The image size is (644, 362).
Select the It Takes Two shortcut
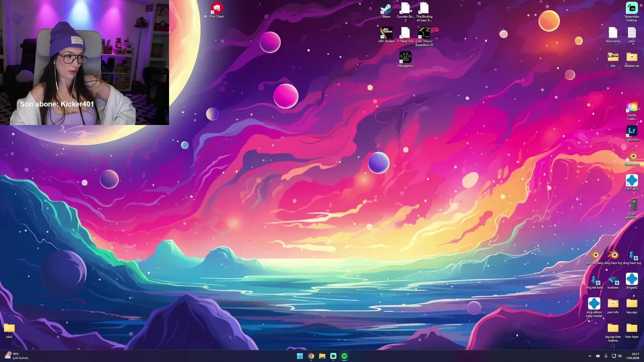coord(405,35)
